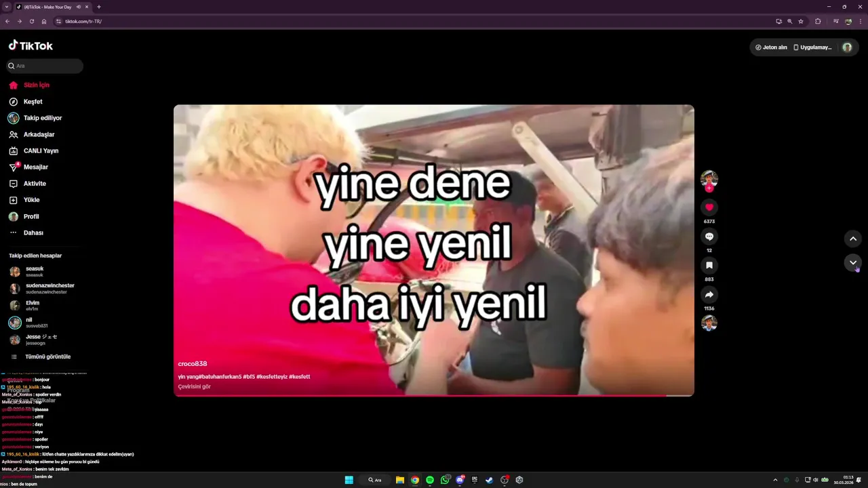The height and width of the screenshot is (488, 868).
Task: Open TikTok profile avatar menu top right
Action: (847, 47)
